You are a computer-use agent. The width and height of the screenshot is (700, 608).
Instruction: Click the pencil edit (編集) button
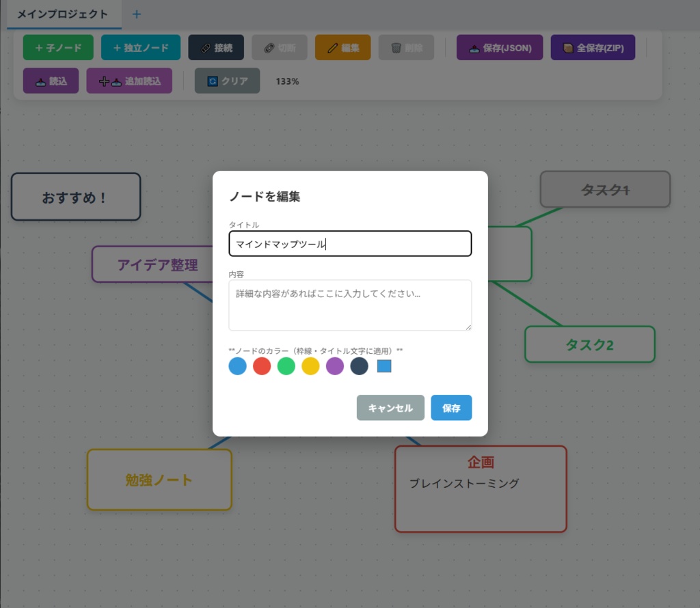tap(343, 47)
